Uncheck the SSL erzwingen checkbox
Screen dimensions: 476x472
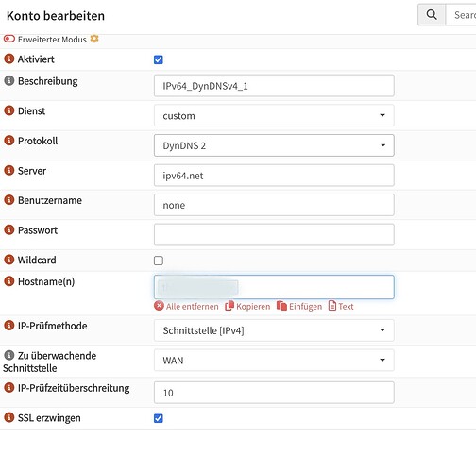point(159,418)
